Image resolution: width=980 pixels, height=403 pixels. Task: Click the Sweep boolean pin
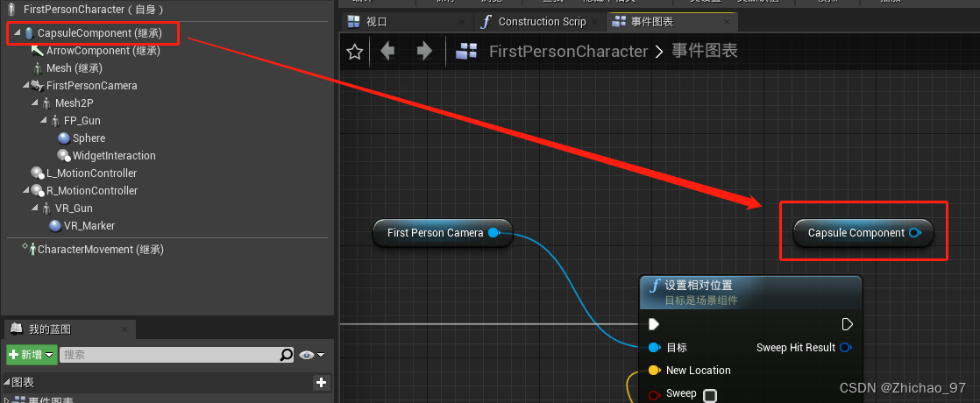[655, 395]
